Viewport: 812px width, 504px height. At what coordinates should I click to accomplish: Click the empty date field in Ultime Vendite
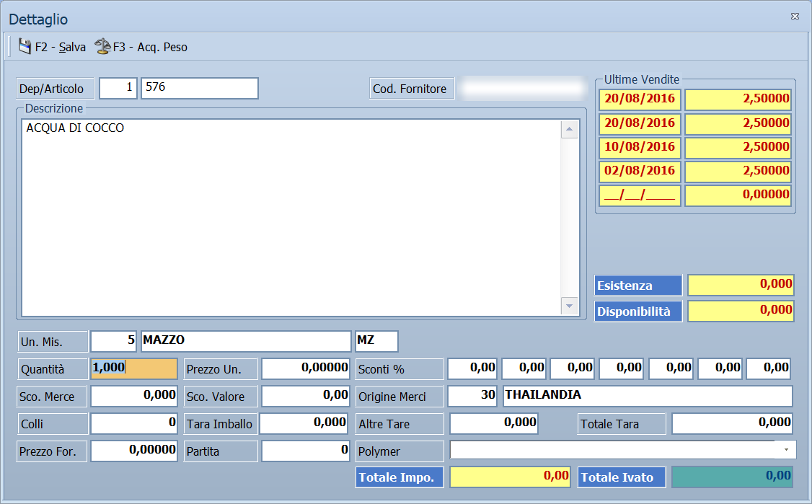pyautogui.click(x=640, y=195)
